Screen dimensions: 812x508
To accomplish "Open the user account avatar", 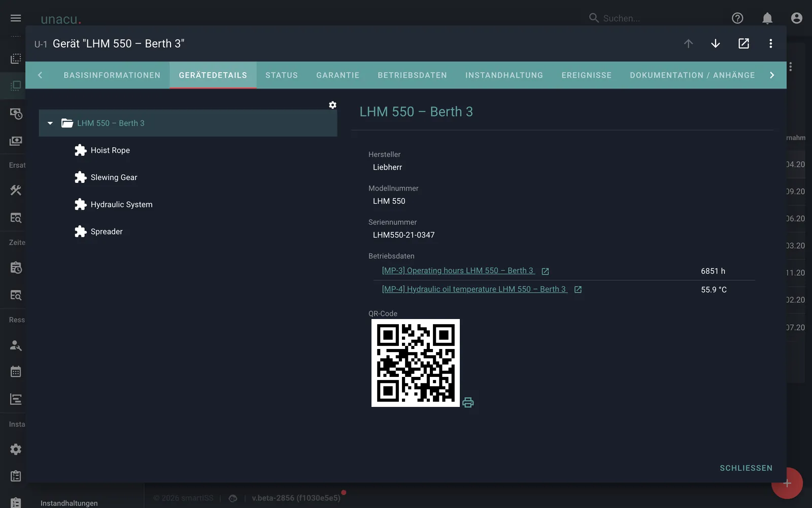I will 797,18.
